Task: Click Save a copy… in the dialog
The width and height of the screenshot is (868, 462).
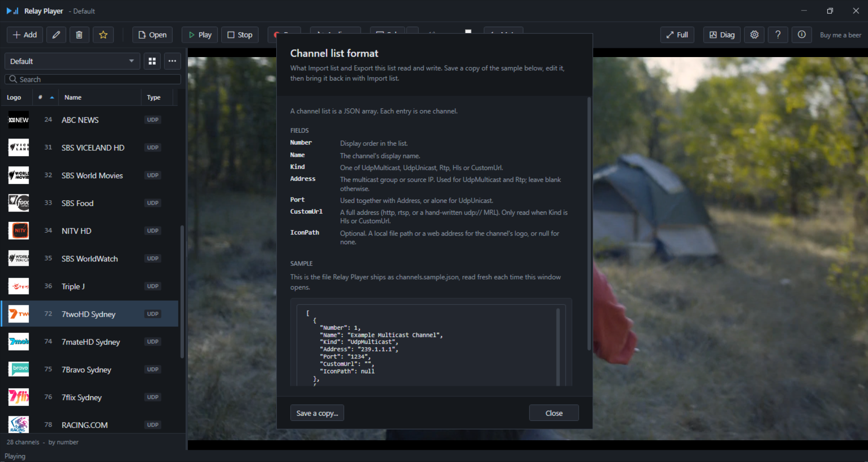Action: (317, 413)
